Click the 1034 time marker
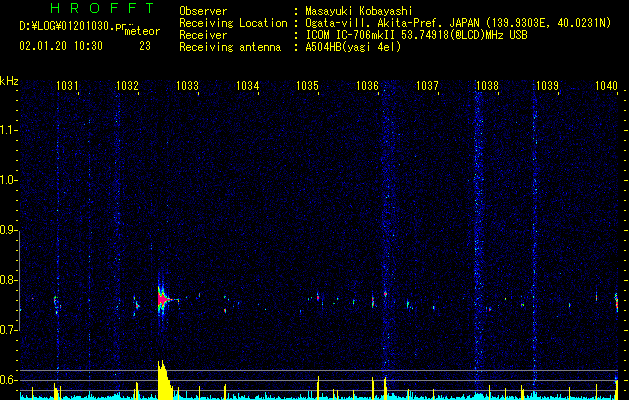 248,85
